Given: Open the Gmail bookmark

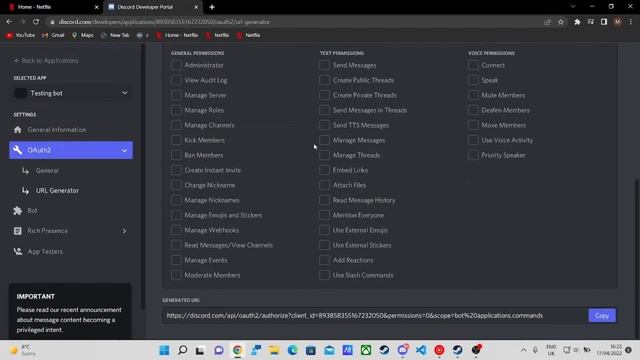Looking at the screenshot, I should [x=53, y=35].
